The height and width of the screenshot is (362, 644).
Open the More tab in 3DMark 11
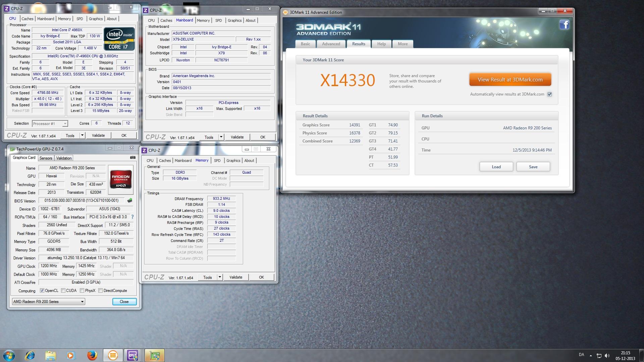pyautogui.click(x=402, y=44)
